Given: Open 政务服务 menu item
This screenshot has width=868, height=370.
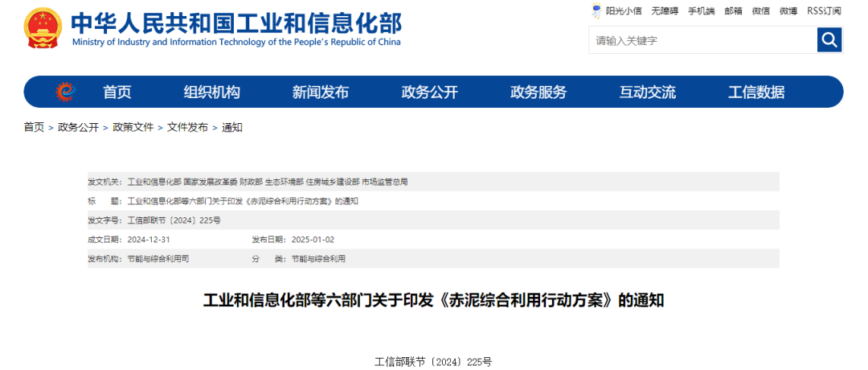Looking at the screenshot, I should (x=538, y=92).
